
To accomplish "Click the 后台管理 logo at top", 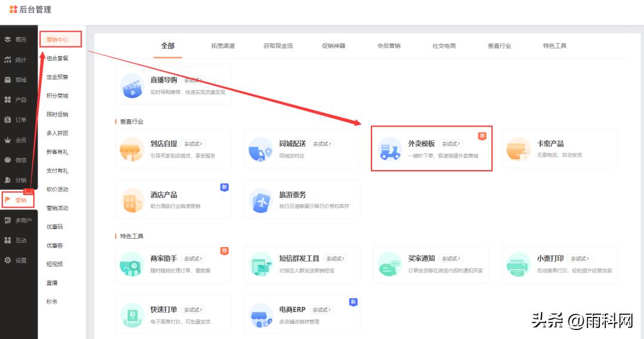I will coord(30,10).
